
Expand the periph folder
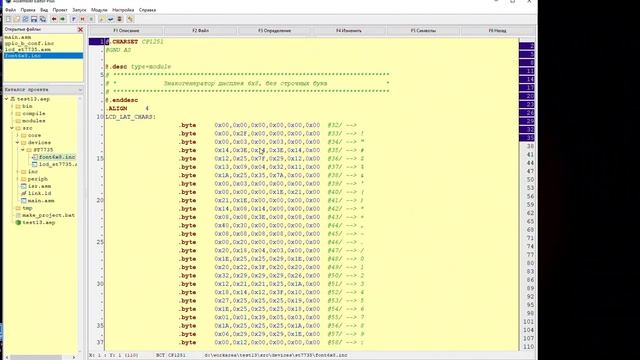[x=18, y=179]
